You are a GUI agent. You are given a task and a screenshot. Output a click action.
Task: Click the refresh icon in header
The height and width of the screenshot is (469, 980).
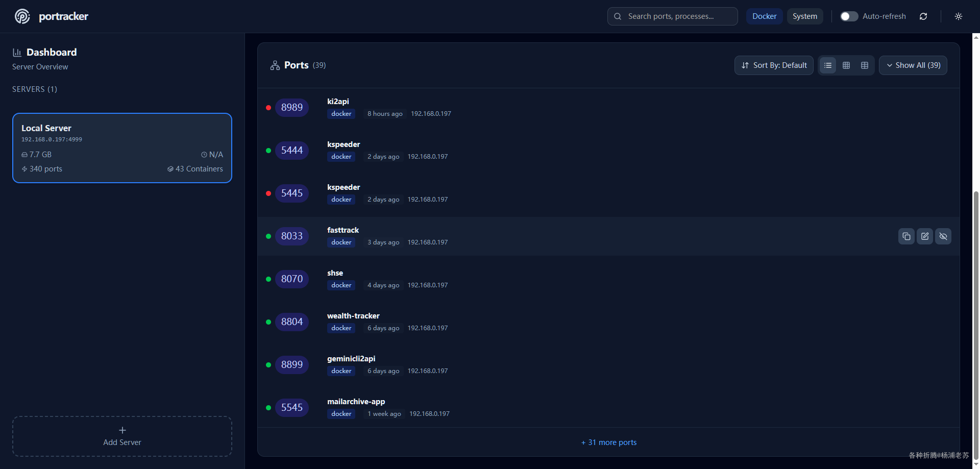point(923,16)
